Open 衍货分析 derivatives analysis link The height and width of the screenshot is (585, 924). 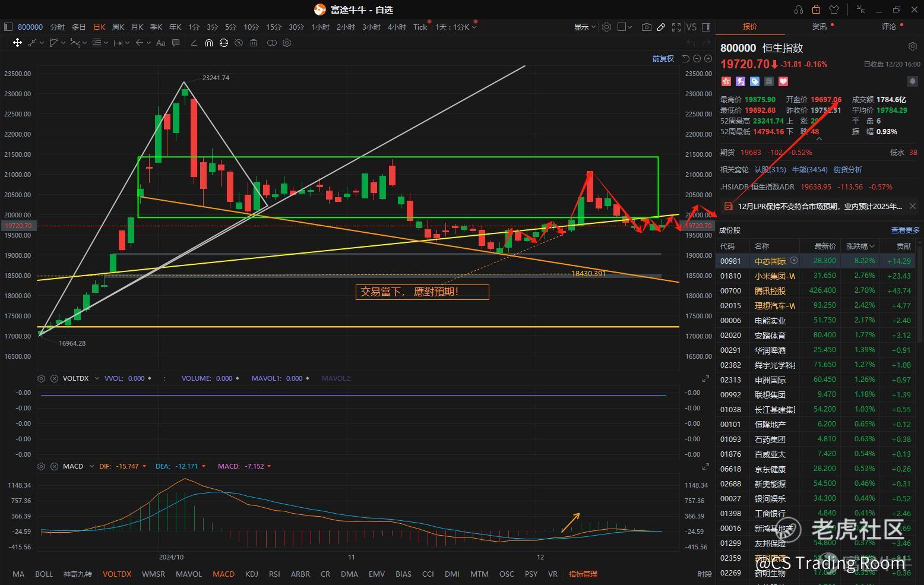pyautogui.click(x=848, y=169)
